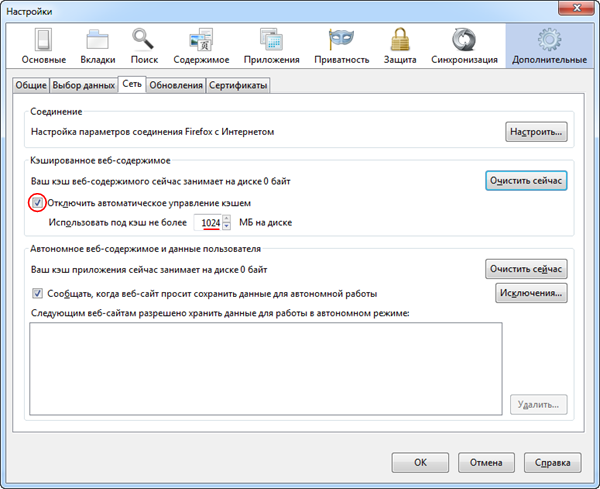Select the Дополнительные gear panel
This screenshot has height=489, width=600.
[x=549, y=46]
